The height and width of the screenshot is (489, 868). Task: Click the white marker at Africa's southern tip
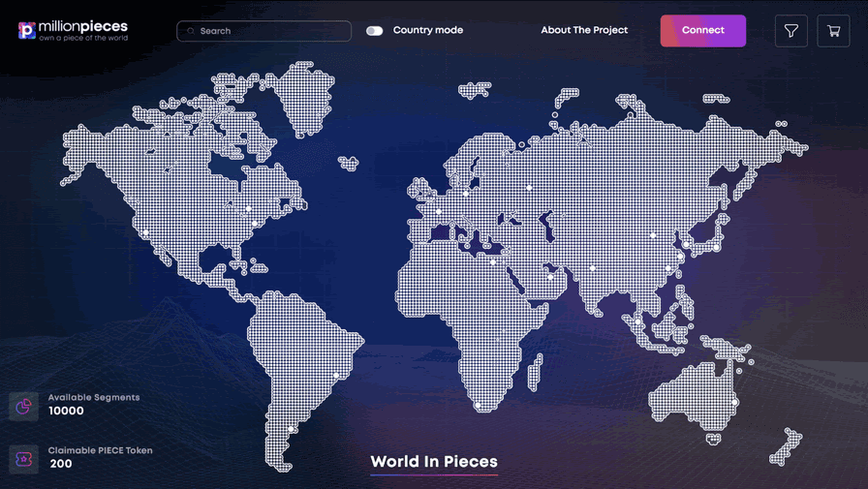coord(478,405)
